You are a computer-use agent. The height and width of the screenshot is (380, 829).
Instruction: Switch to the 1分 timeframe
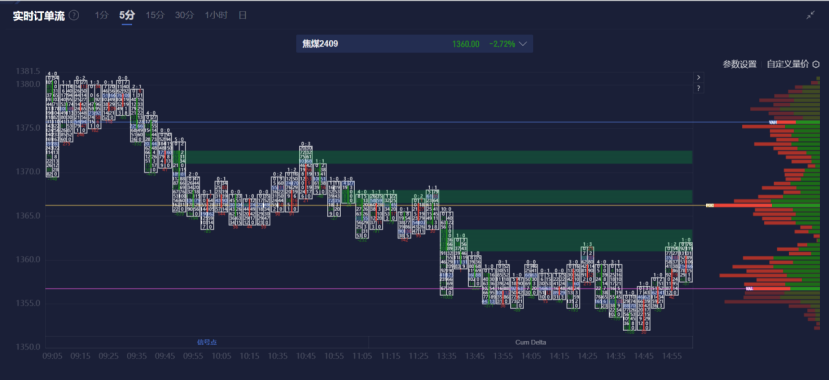click(x=102, y=15)
